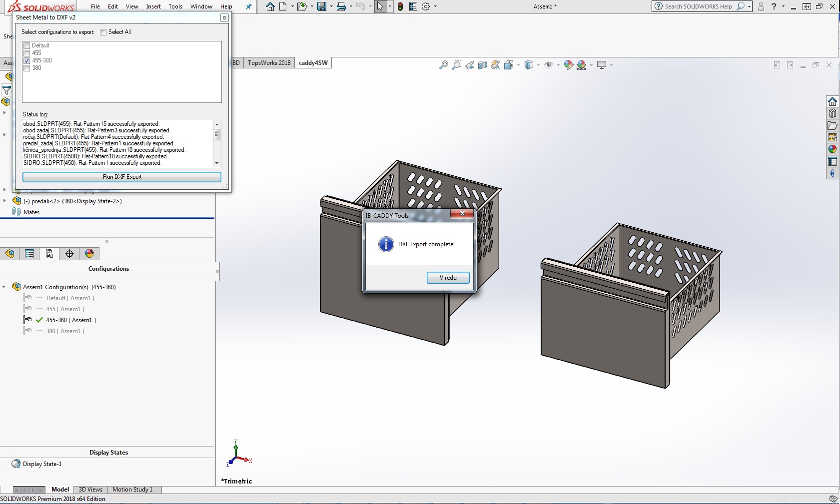The height and width of the screenshot is (504, 840).
Task: Check the Default configuration checkbox
Action: click(x=27, y=45)
